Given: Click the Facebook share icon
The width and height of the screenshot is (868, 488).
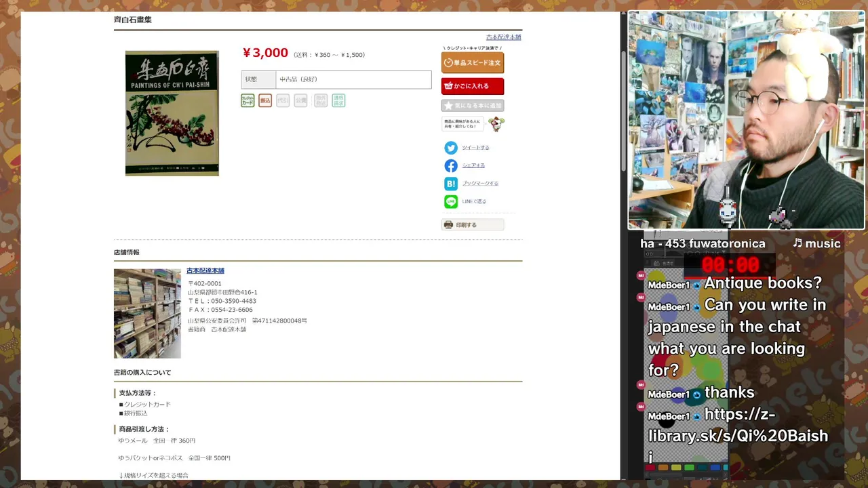Looking at the screenshot, I should [x=451, y=165].
